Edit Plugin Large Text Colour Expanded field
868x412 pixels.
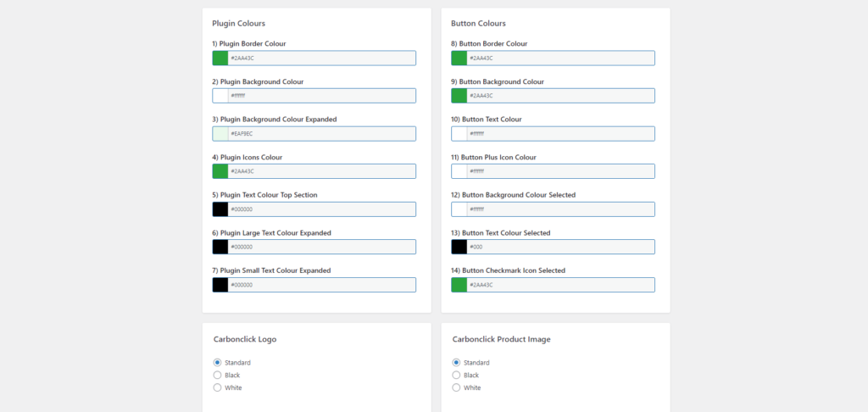tap(321, 247)
